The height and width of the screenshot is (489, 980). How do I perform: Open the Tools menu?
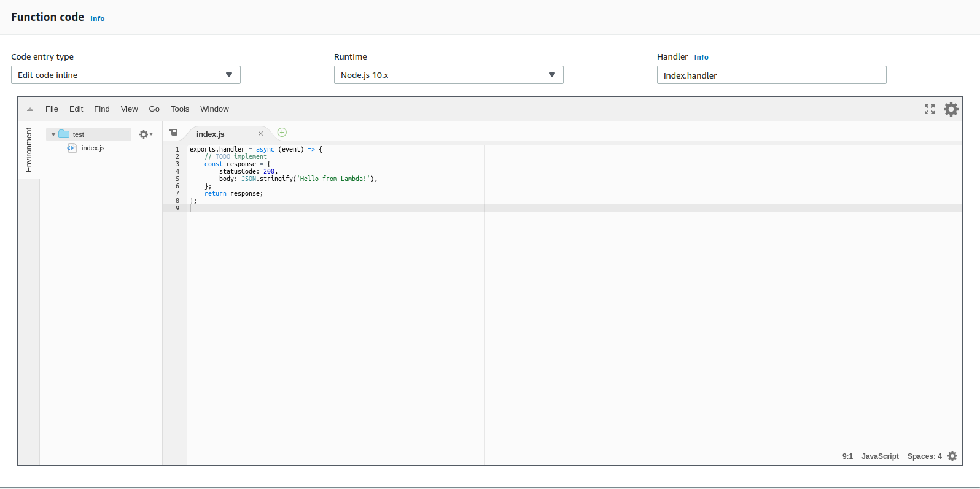(179, 109)
